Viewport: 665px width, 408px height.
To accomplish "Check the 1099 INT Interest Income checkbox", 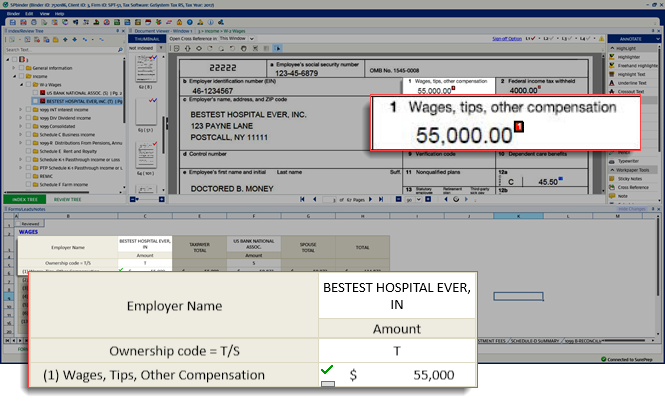I will pyautogui.click(x=28, y=109).
